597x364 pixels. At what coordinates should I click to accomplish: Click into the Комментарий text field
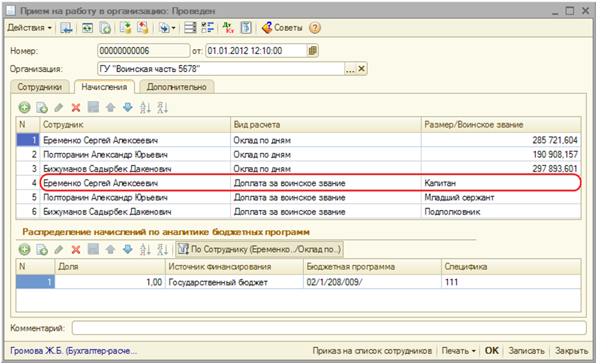[328, 328]
